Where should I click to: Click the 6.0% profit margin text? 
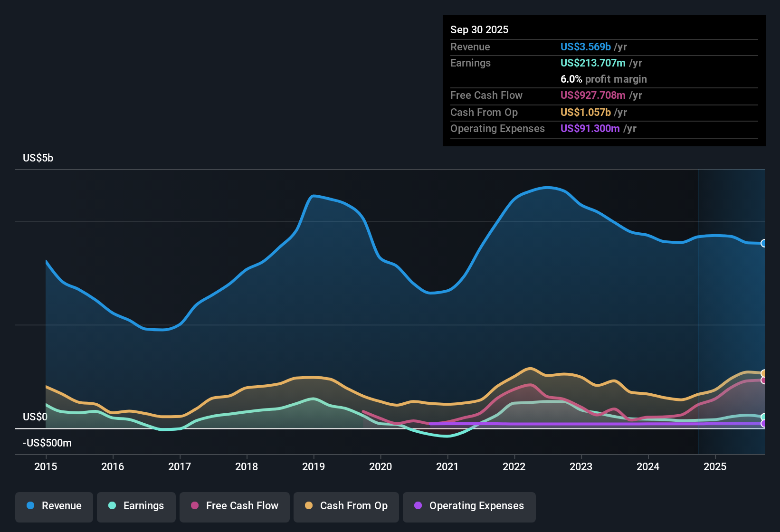(x=604, y=79)
